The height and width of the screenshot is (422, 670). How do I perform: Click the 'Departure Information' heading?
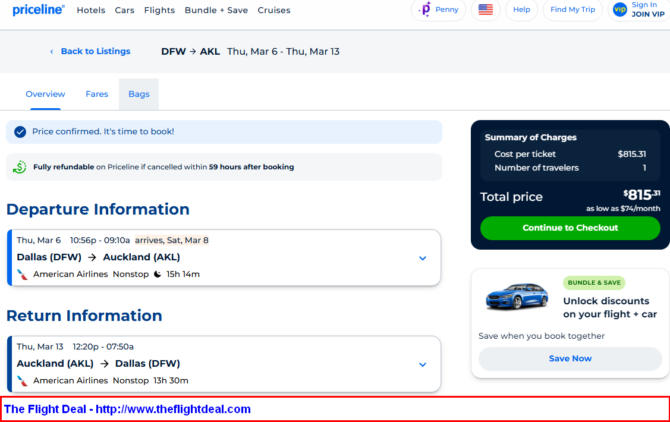[98, 209]
